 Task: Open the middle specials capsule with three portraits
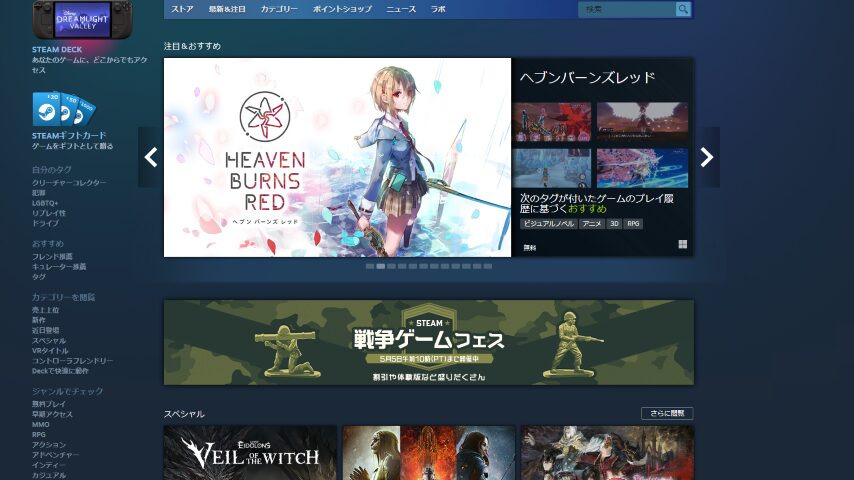coord(429,453)
